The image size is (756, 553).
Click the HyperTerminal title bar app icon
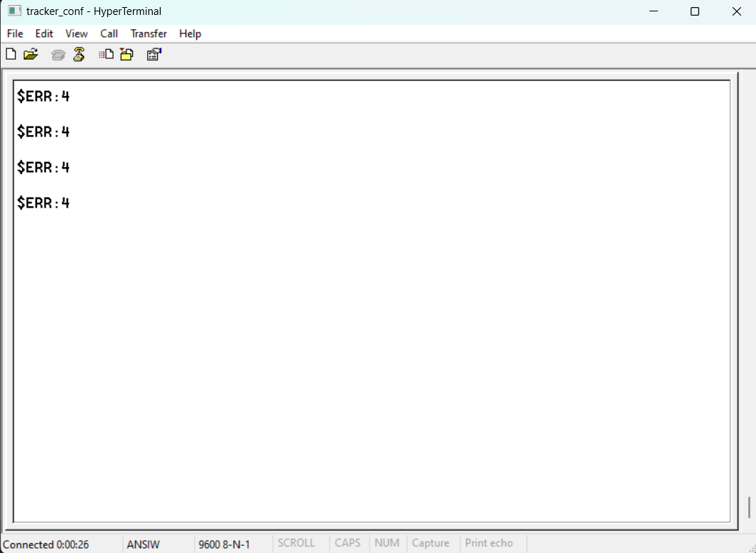[x=14, y=11]
